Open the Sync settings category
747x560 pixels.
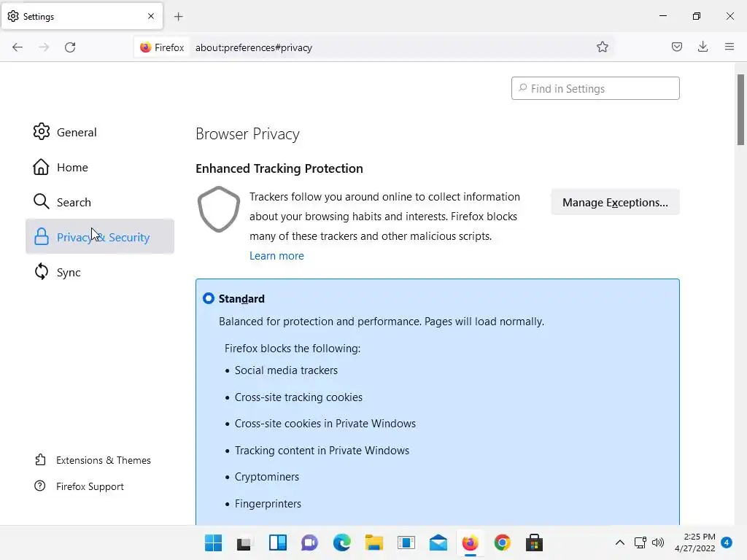click(99, 272)
